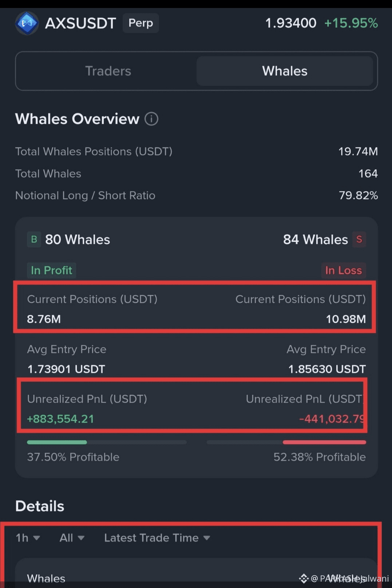Open the Latest Trade Time sort dropdown

tap(157, 538)
